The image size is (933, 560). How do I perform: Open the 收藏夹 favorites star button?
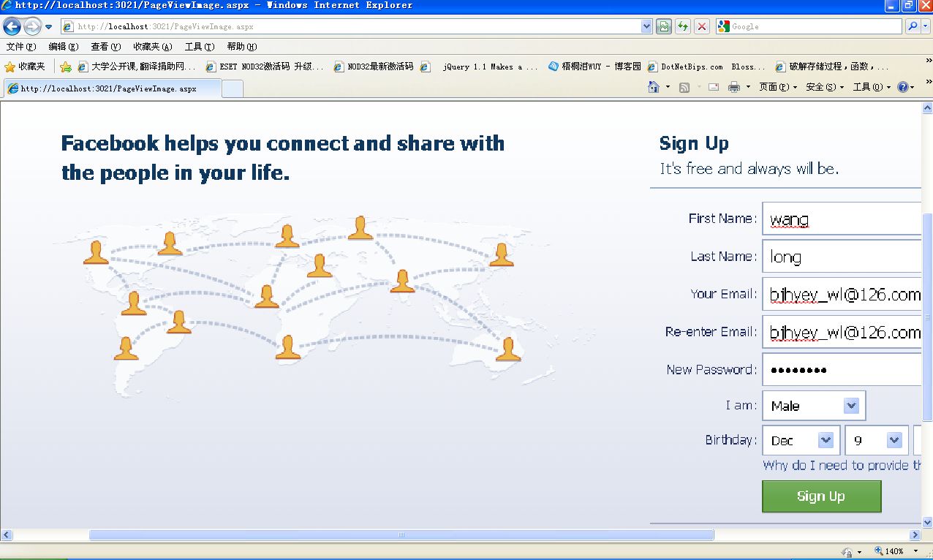point(25,67)
